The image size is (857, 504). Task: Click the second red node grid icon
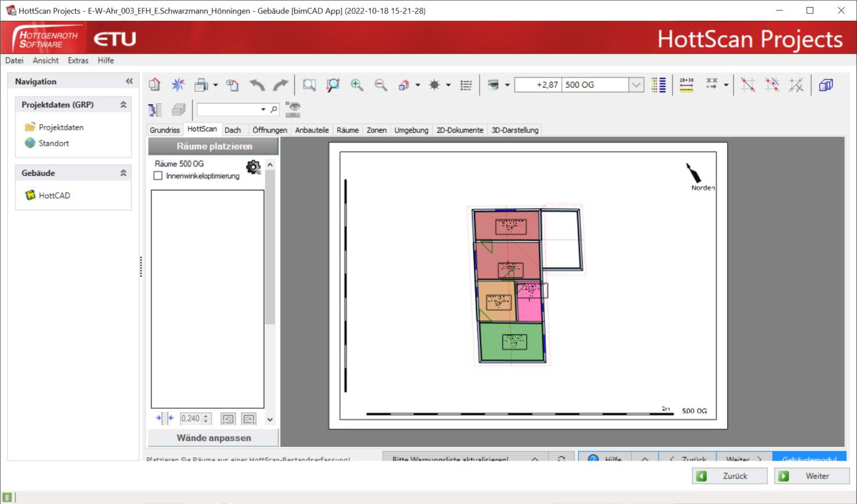[x=772, y=85]
